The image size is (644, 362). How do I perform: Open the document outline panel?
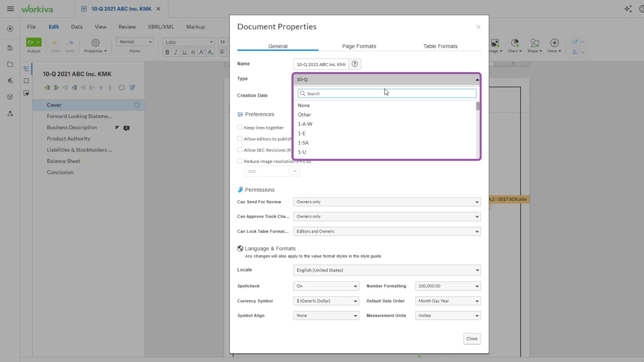pos(27,68)
